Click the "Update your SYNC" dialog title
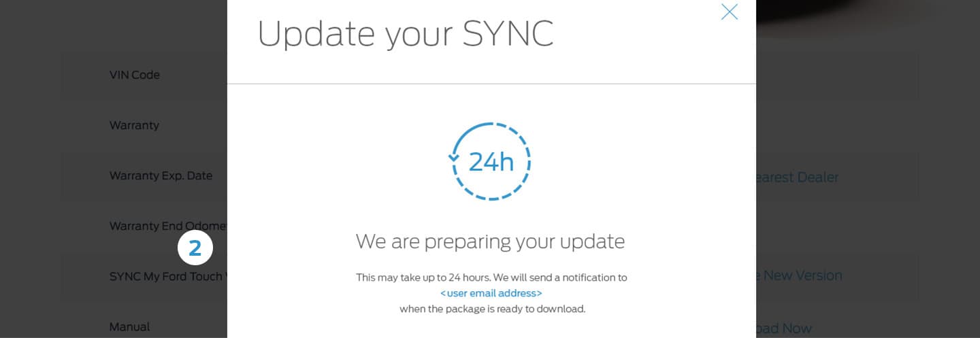 (x=405, y=34)
